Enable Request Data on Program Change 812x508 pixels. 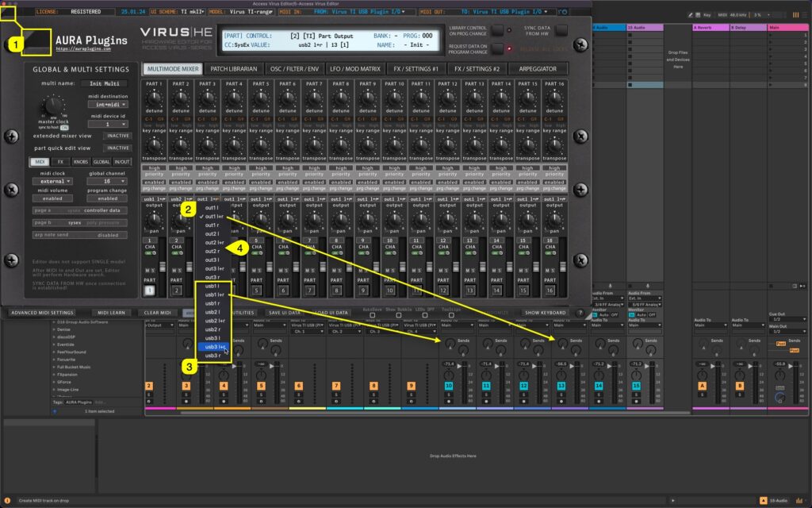497,48
